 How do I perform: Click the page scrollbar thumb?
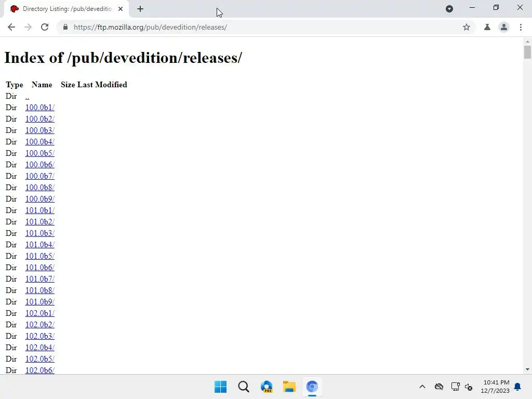tap(527, 52)
